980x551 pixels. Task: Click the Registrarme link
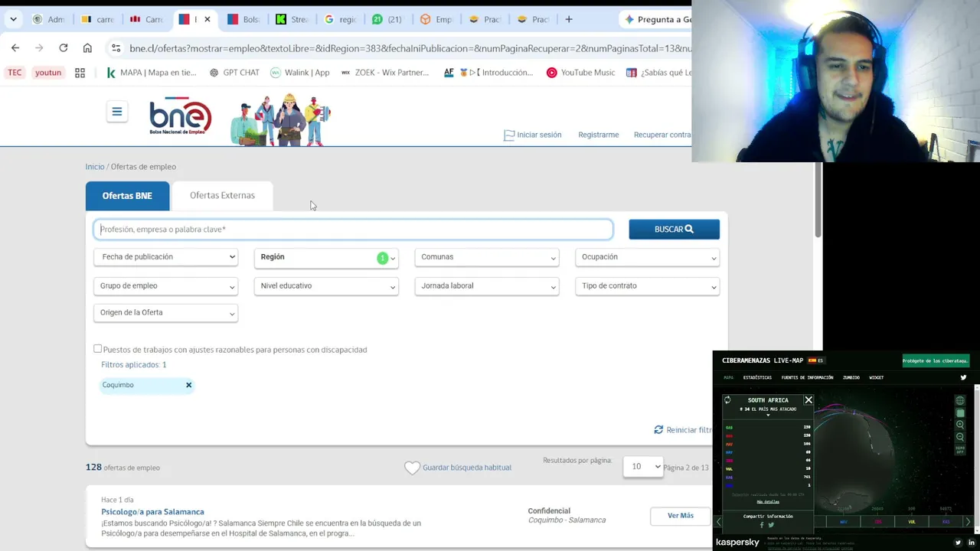click(x=599, y=135)
